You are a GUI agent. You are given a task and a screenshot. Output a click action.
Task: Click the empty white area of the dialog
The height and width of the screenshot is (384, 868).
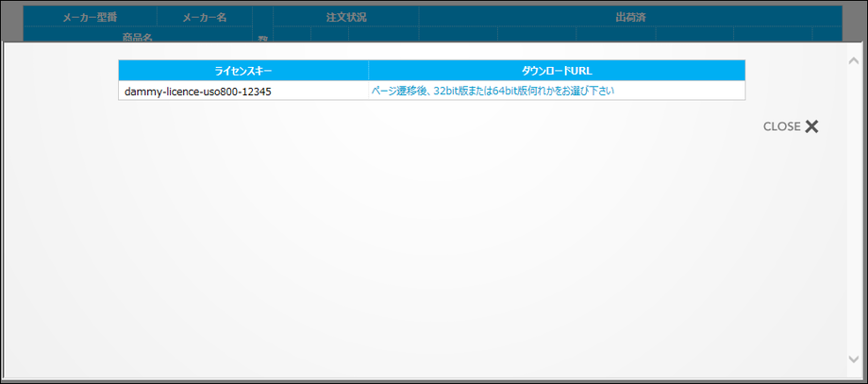425,245
